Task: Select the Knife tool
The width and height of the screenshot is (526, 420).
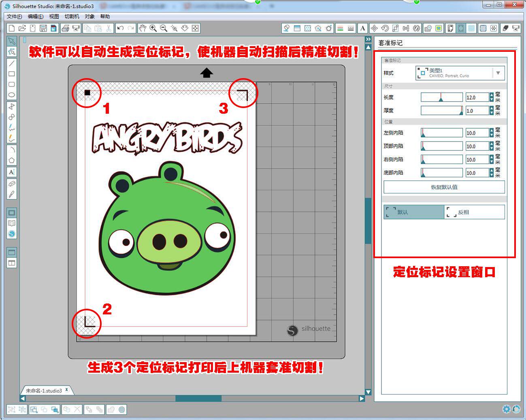Action: coord(12,194)
